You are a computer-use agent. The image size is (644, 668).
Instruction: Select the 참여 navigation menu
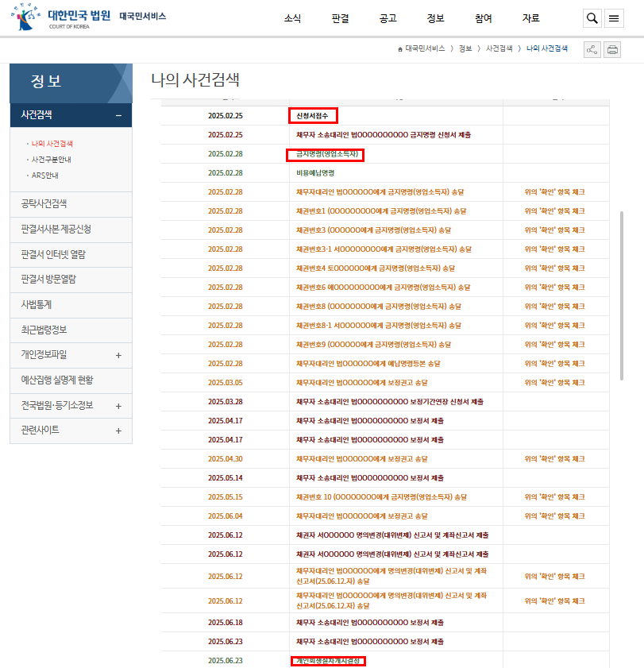coord(483,18)
